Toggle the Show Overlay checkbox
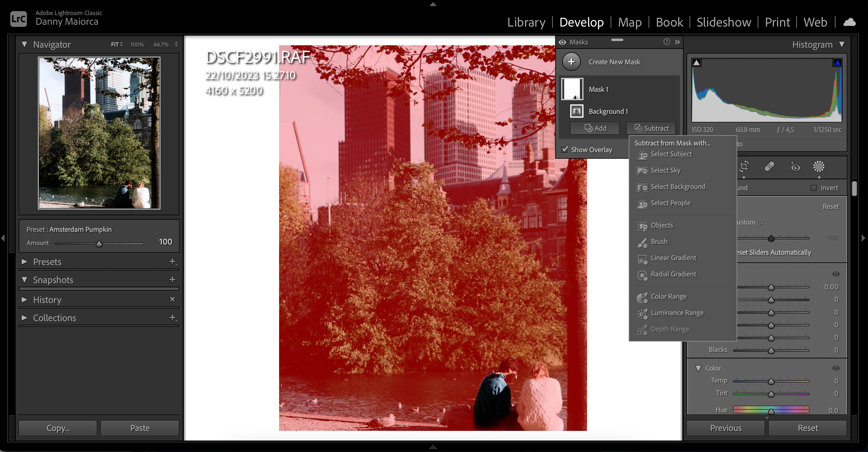Screen dimensions: 868x452 [x=565, y=149]
